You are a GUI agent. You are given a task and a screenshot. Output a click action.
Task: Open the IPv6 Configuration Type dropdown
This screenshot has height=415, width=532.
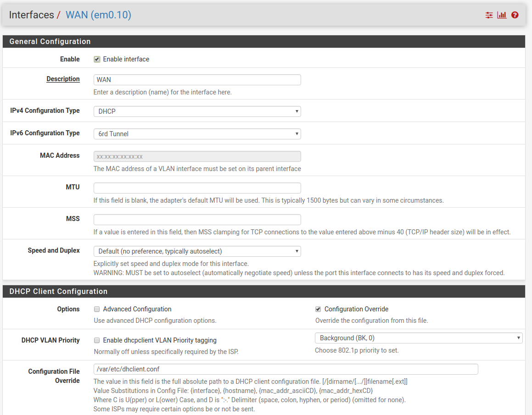(x=197, y=133)
